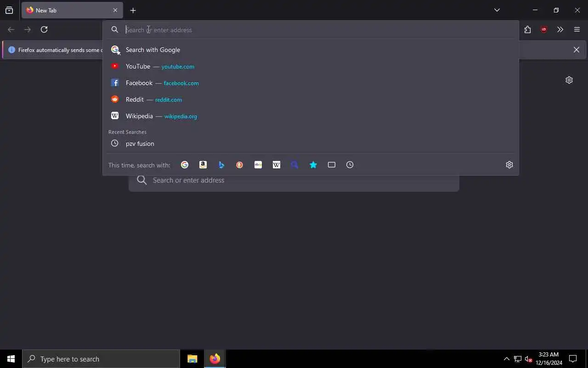Close the New Tab tab

pyautogui.click(x=115, y=10)
